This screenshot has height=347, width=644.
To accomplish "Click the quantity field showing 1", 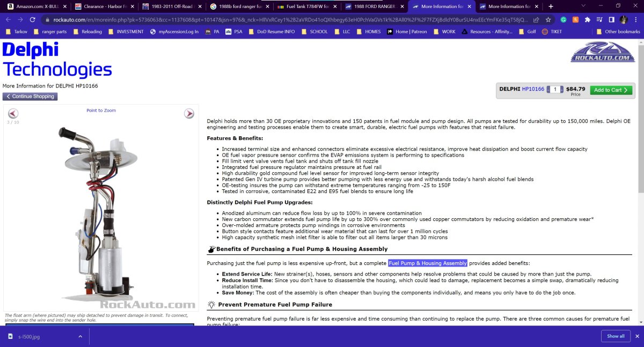I will tap(554, 90).
